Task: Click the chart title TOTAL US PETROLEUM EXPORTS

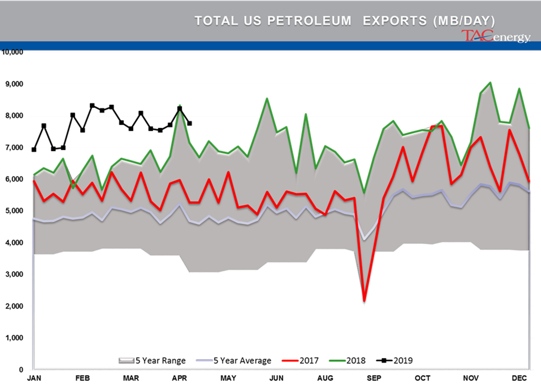Action: point(345,21)
